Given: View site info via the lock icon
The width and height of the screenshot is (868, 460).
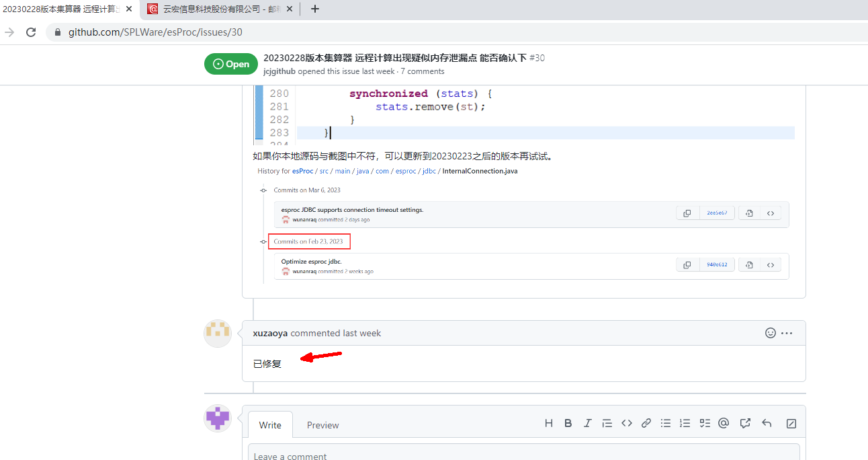Looking at the screenshot, I should pyautogui.click(x=57, y=32).
